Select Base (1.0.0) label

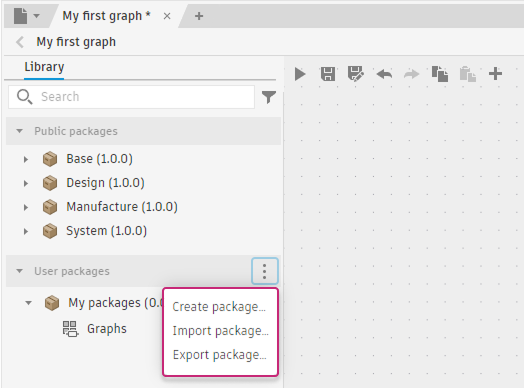coord(99,159)
